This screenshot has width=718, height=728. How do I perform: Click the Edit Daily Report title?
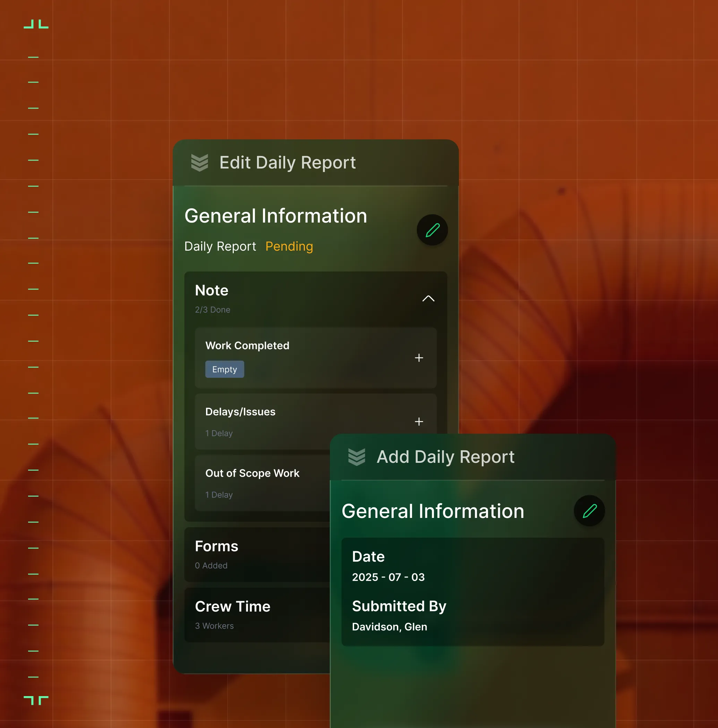coord(288,163)
